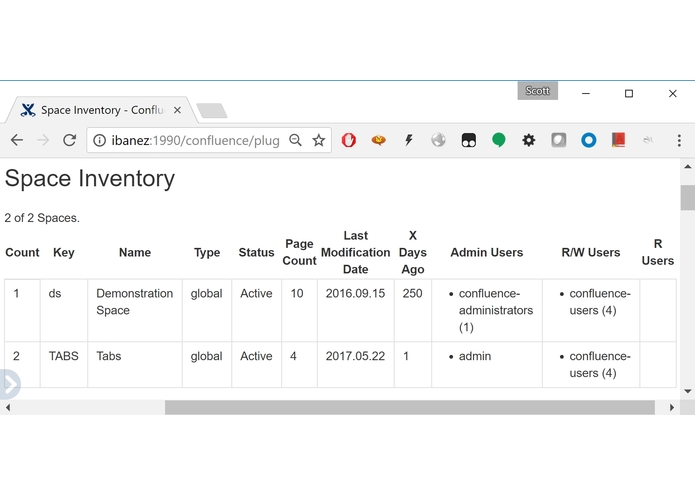
Task: Click the Scott profile button
Action: [x=537, y=91]
